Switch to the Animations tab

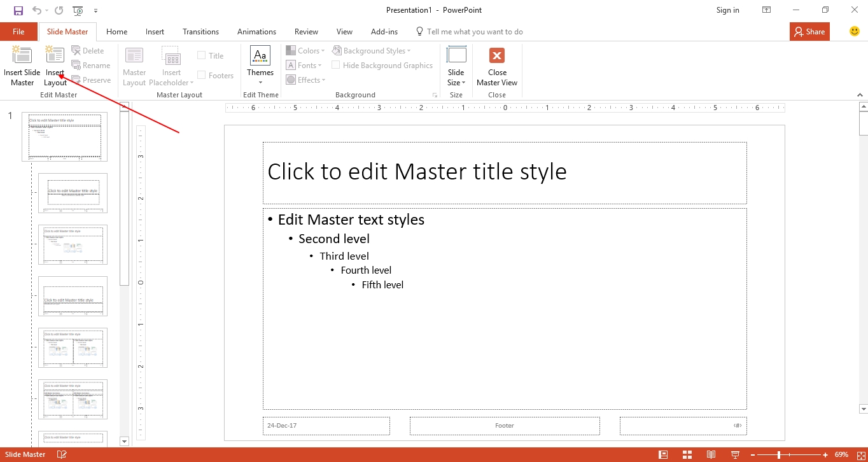(x=255, y=32)
